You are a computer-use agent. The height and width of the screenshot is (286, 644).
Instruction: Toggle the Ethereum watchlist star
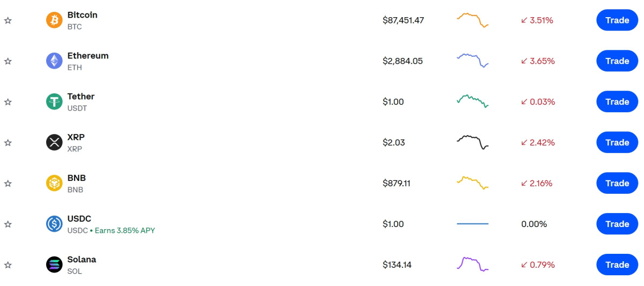click(8, 61)
